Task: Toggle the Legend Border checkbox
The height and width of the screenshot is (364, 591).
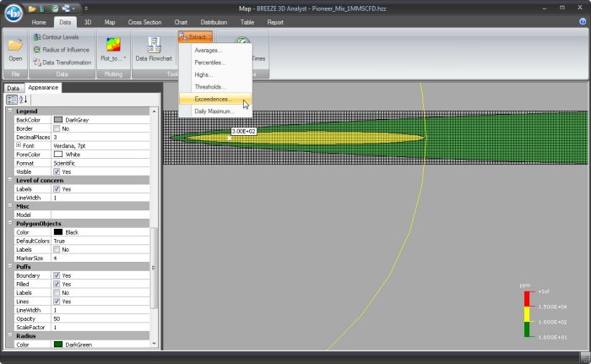Action: [x=57, y=128]
